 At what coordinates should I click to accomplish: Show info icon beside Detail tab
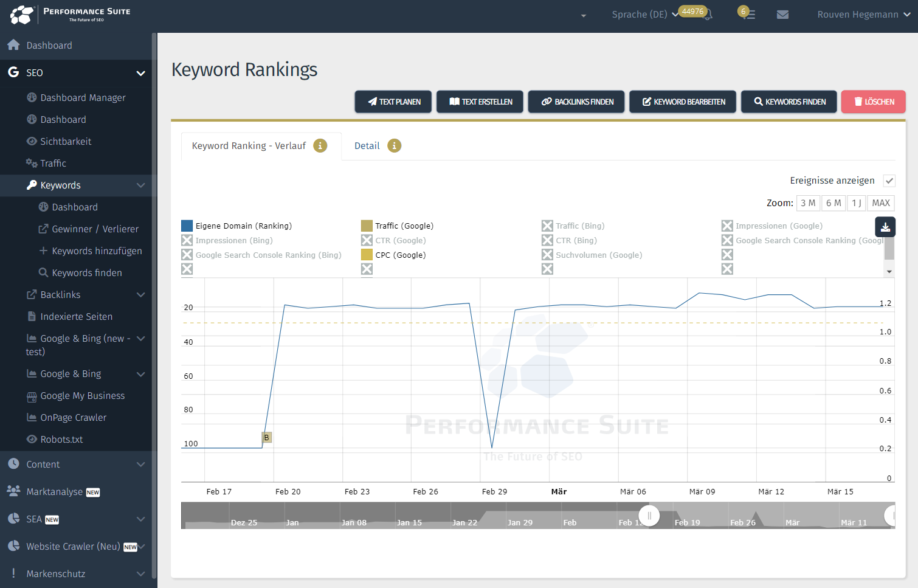[395, 145]
